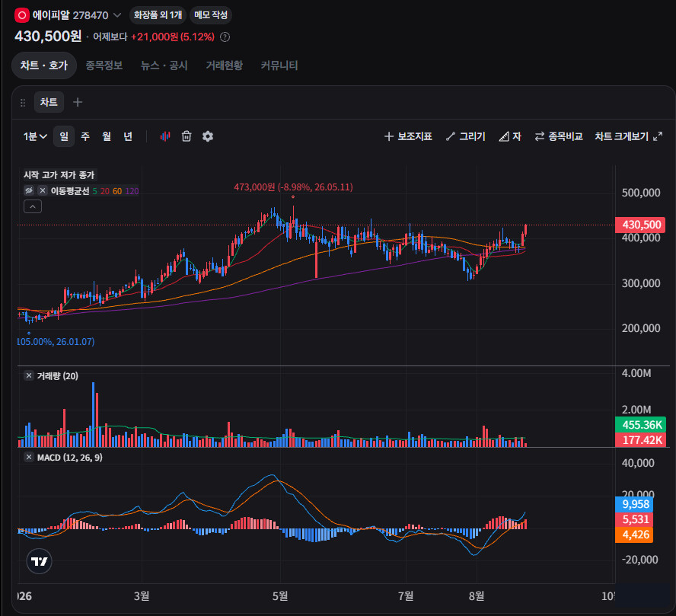Go to the 거래현황 tab
The image size is (676, 616).
pos(224,65)
